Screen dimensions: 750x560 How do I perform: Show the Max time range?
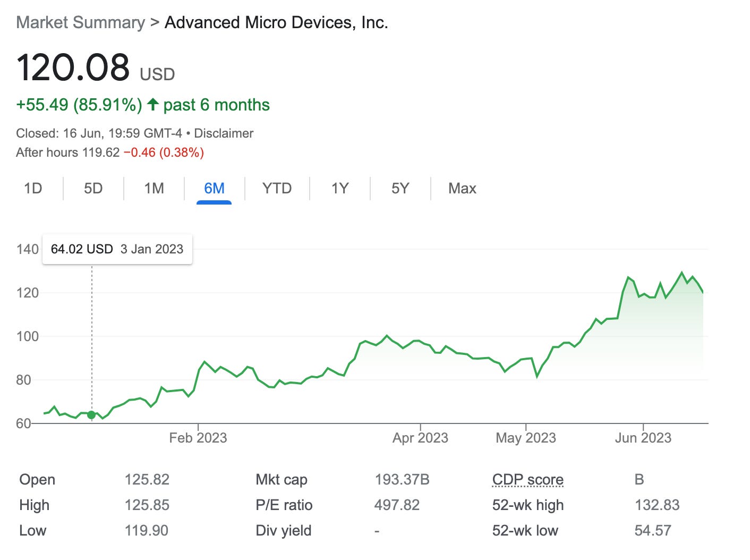[x=462, y=189]
